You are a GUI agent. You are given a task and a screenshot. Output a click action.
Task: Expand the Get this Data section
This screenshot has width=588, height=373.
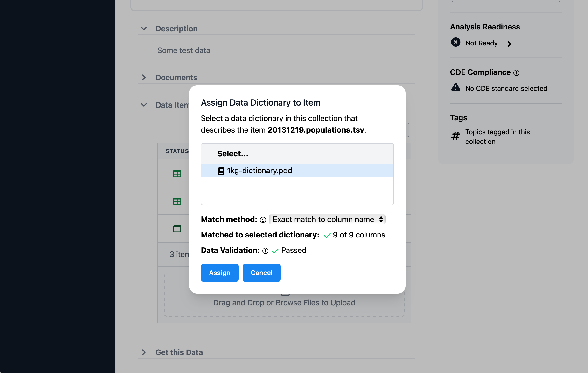[144, 352]
